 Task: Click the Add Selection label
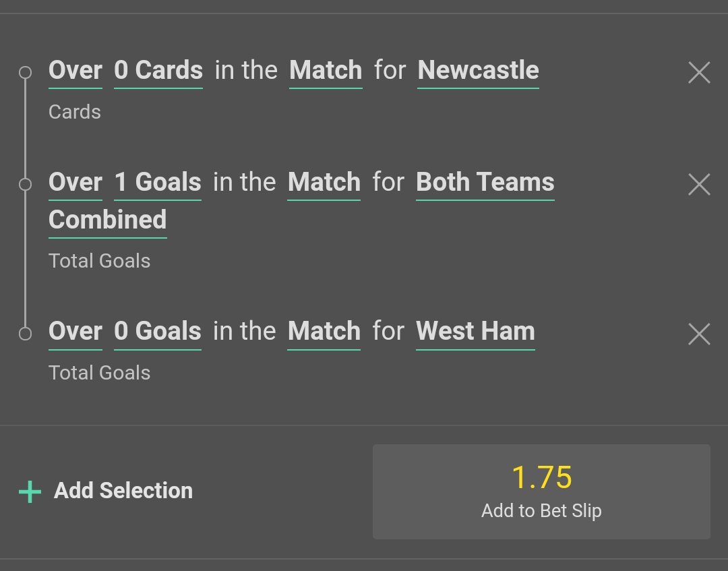click(123, 491)
